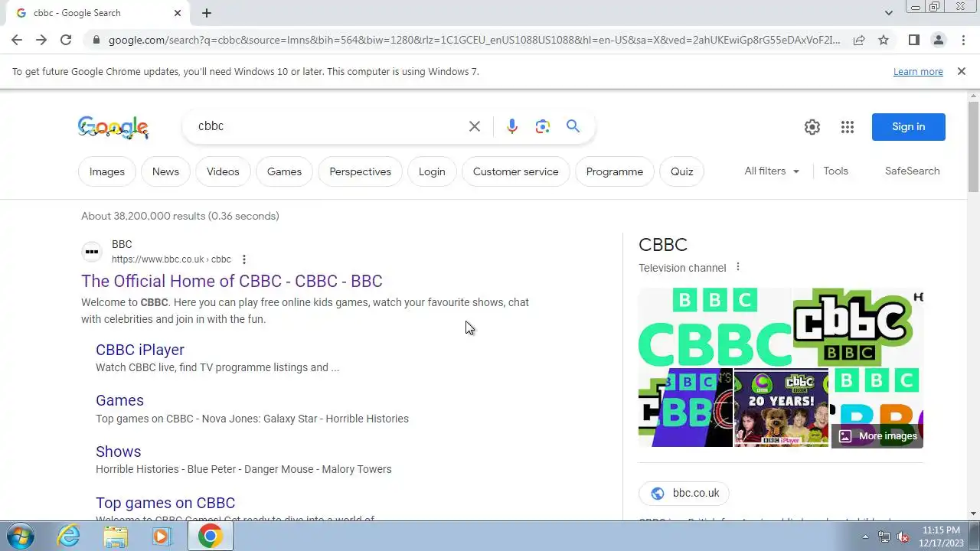Launch Internet Explorer from taskbar
This screenshot has width=980, height=551.
[x=69, y=536]
